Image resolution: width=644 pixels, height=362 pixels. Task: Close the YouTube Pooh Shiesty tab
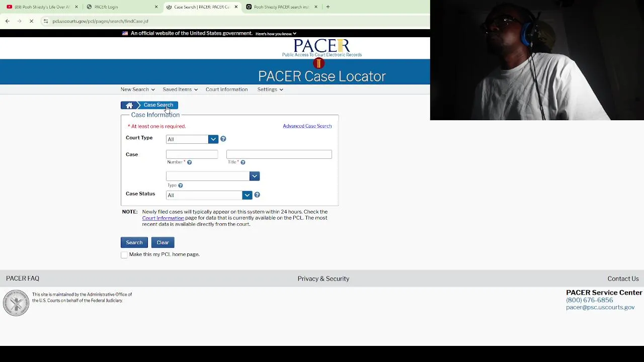pyautogui.click(x=76, y=7)
